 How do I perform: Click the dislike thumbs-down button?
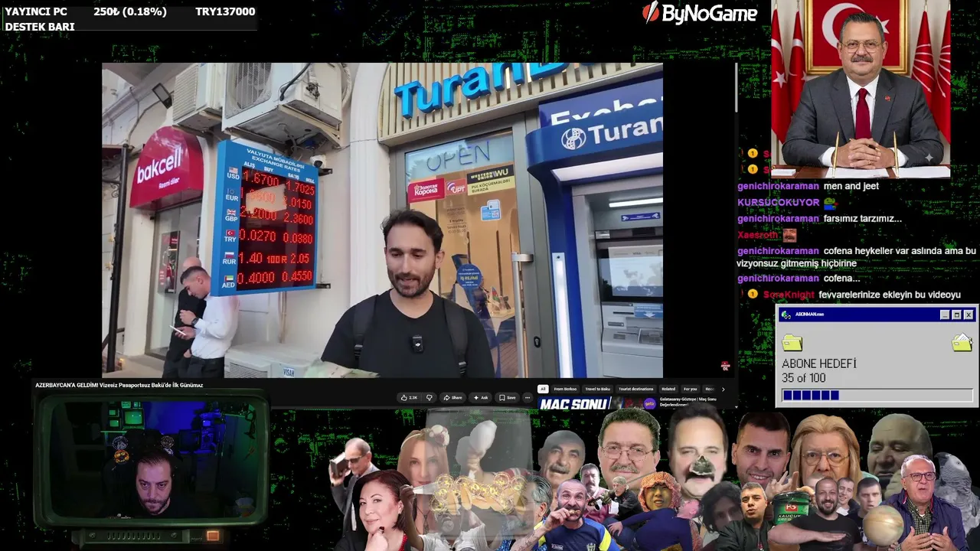click(429, 398)
